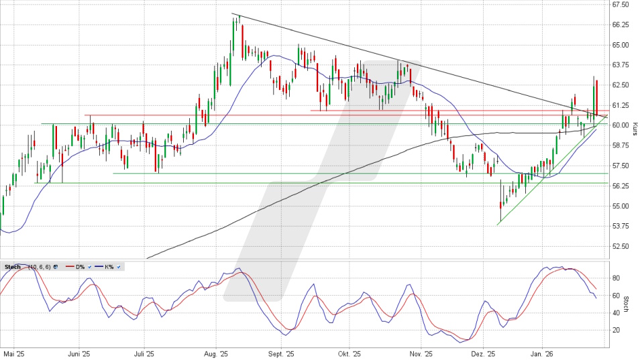Click the Nov. '25 time axis label
The height and width of the screenshot is (362, 644).
coord(419,353)
